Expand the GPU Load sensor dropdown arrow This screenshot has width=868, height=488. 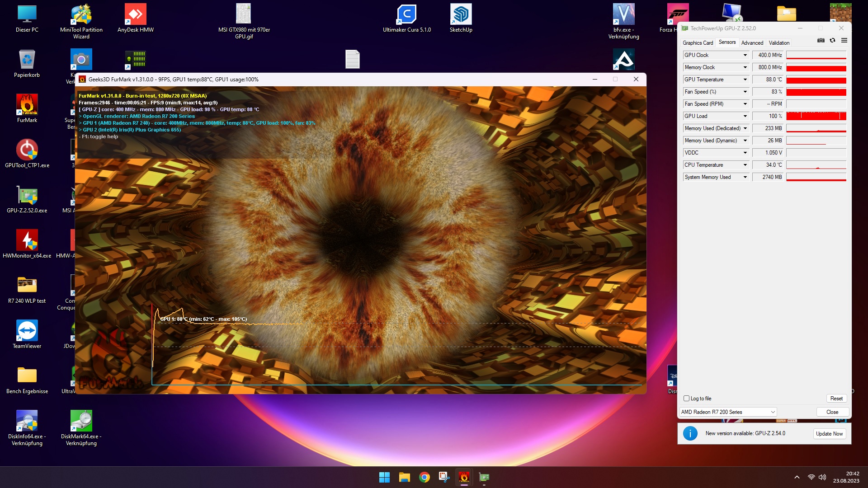(745, 116)
